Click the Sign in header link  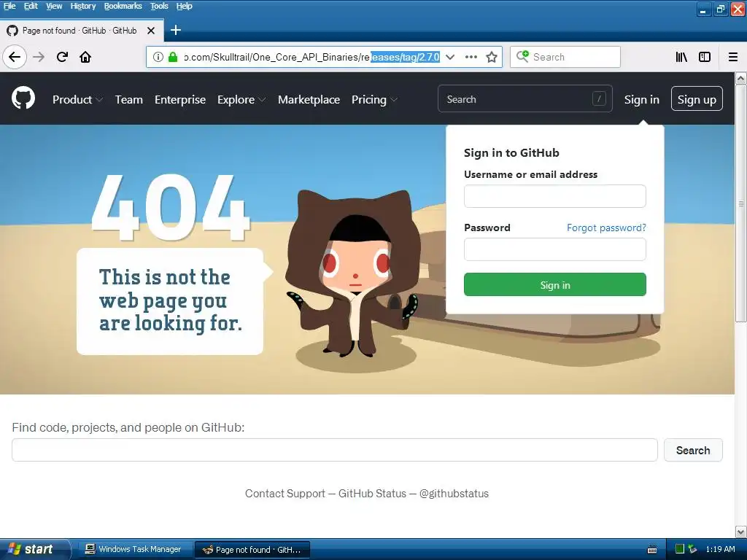point(642,99)
